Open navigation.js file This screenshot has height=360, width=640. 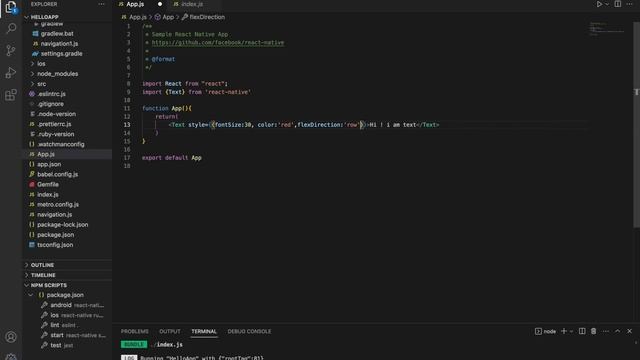(54, 215)
